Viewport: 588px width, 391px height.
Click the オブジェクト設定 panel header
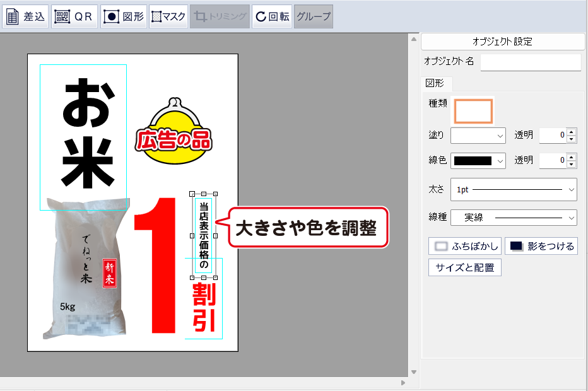click(502, 42)
